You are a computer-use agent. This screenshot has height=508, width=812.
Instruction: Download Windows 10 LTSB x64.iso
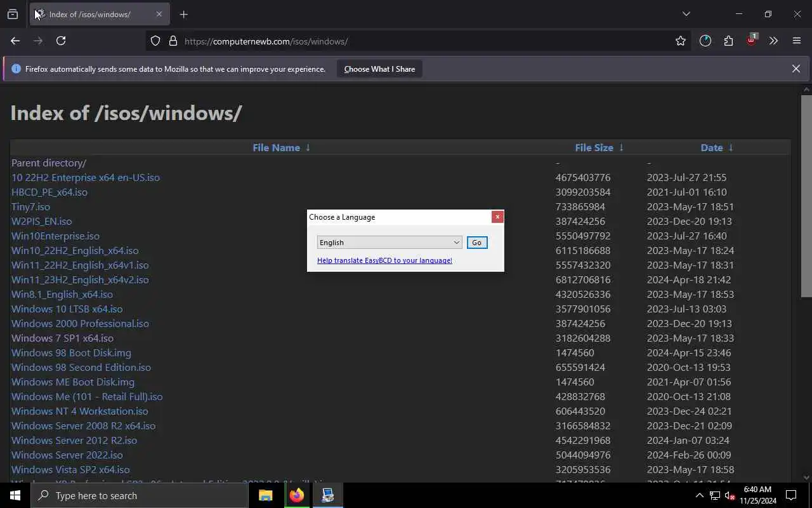point(67,309)
